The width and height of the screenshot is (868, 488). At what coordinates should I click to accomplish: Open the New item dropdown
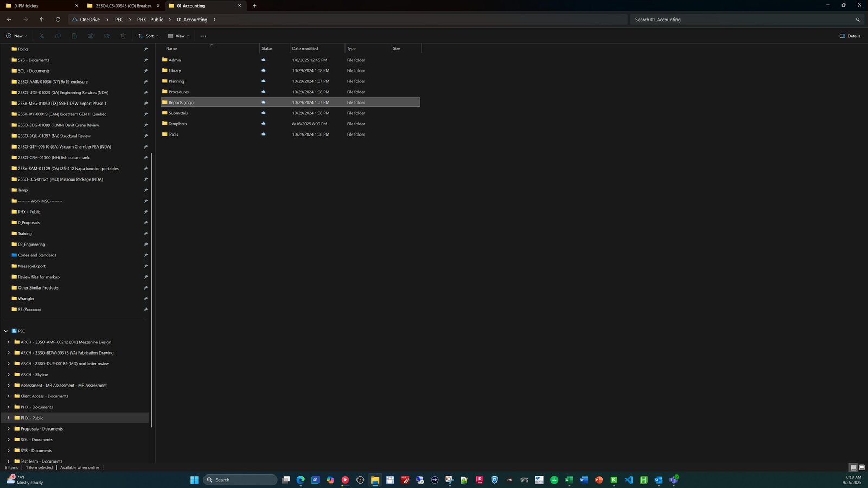tap(16, 36)
